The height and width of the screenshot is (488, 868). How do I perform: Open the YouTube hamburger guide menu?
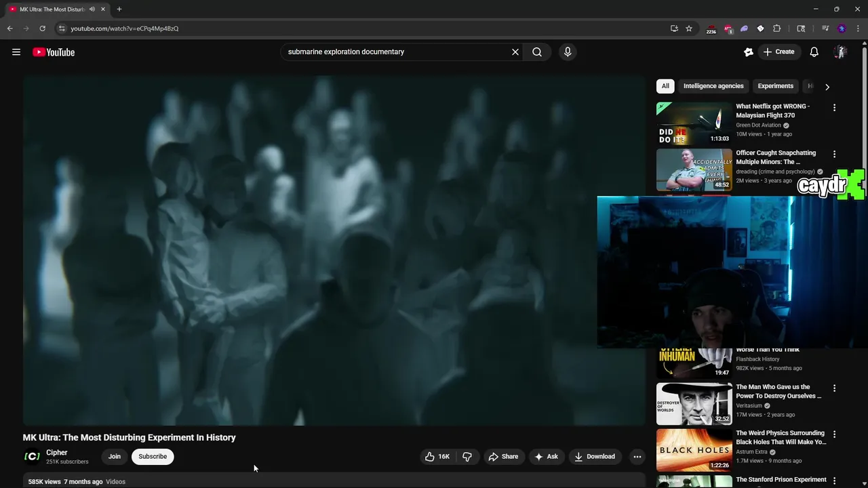coord(16,52)
